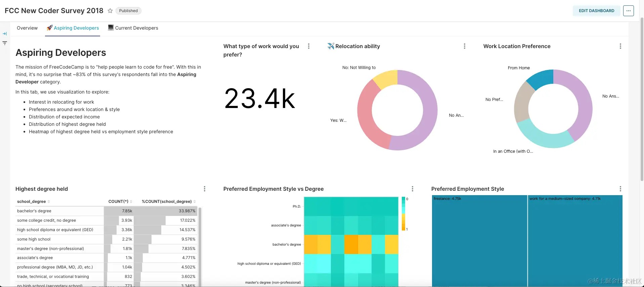Click 'professional degree (MBA, MD, JD, etc.)' row
Screen dimensions: 644x287
coord(106,267)
